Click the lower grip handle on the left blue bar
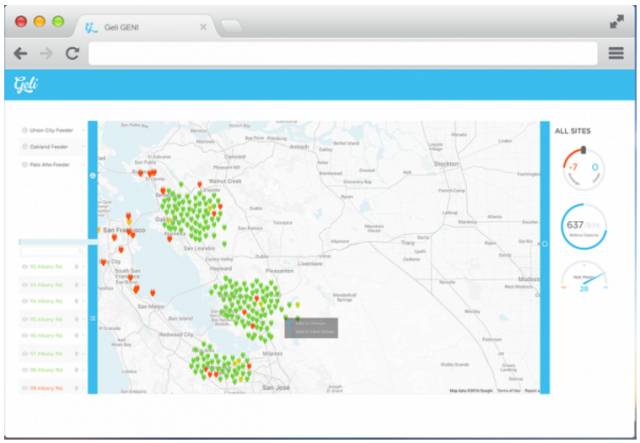Viewport: 640px width, 443px height. click(x=93, y=318)
